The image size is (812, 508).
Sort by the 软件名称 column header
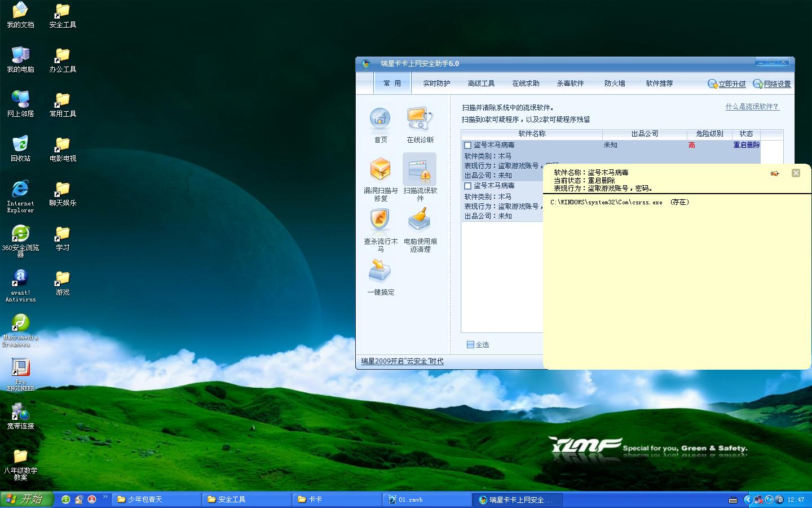(532, 134)
